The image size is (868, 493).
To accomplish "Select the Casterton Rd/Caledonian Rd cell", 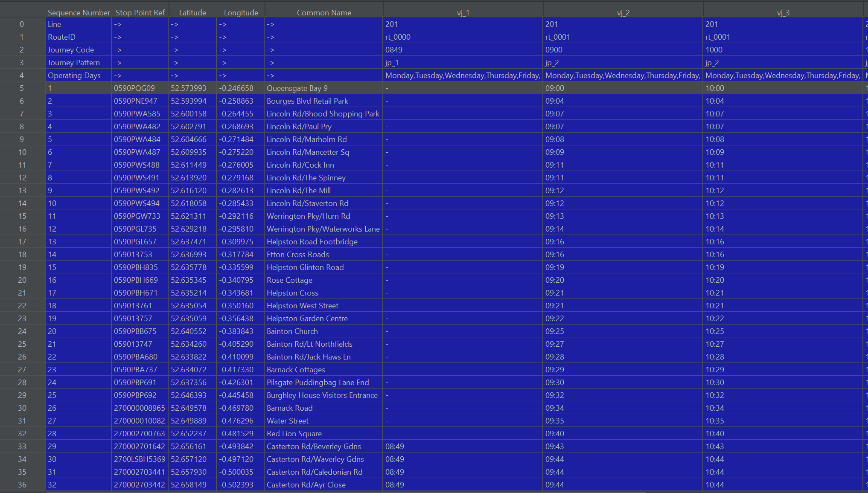I will pyautogui.click(x=324, y=472).
